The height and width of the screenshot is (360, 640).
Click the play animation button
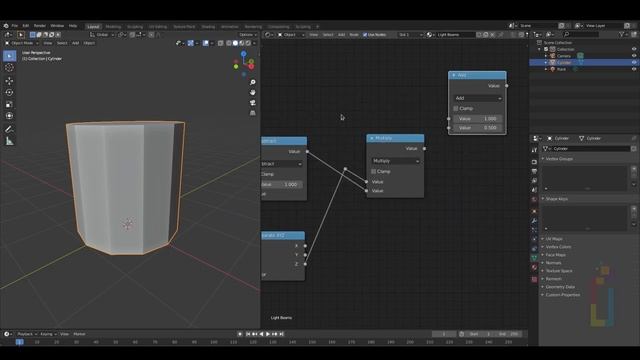(268, 334)
